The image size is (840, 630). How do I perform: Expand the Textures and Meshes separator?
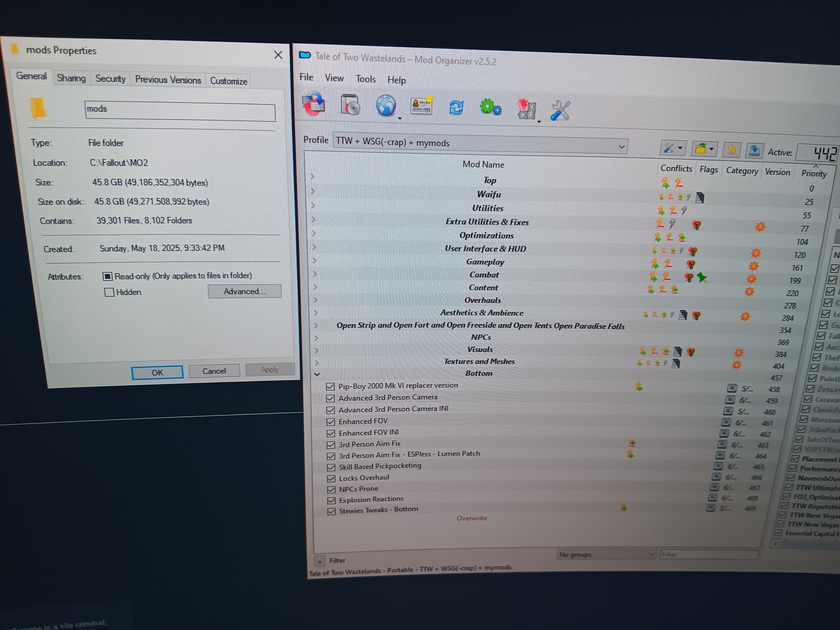tap(316, 362)
